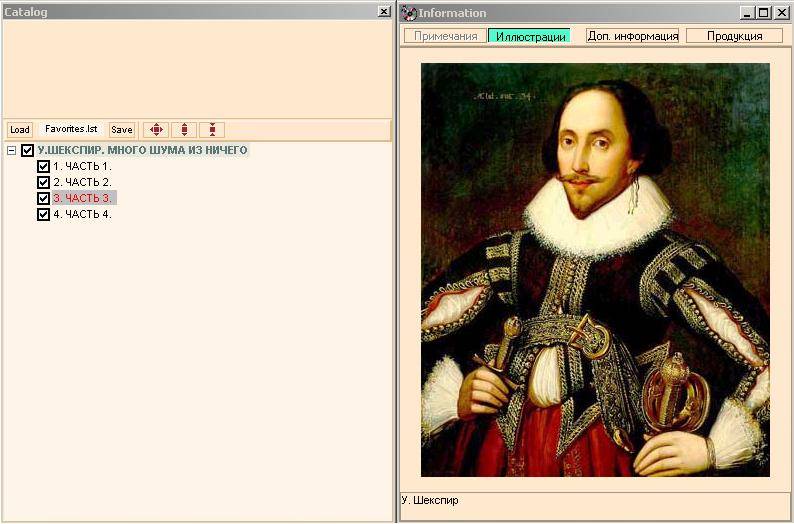
Task: Open the Продукция tab
Action: [734, 36]
